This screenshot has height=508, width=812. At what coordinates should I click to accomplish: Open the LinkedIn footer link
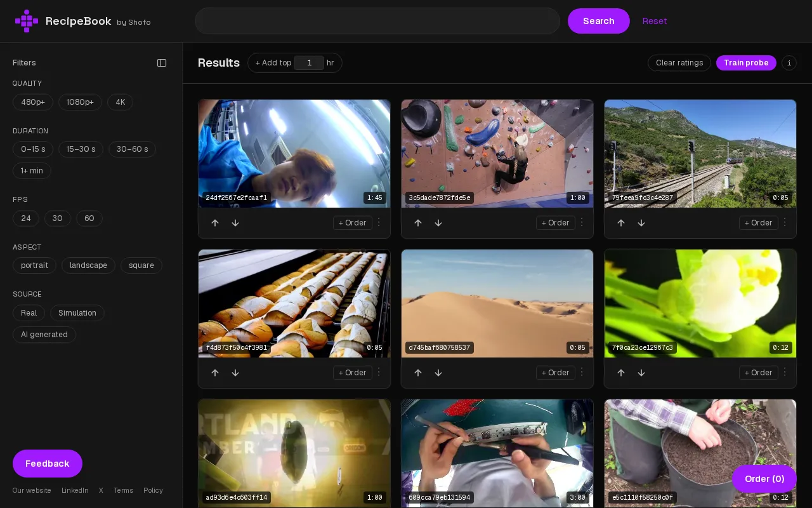pos(75,490)
